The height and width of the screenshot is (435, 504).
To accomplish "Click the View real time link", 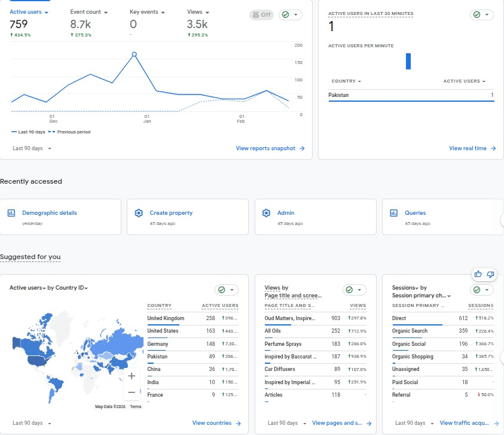I will (472, 148).
